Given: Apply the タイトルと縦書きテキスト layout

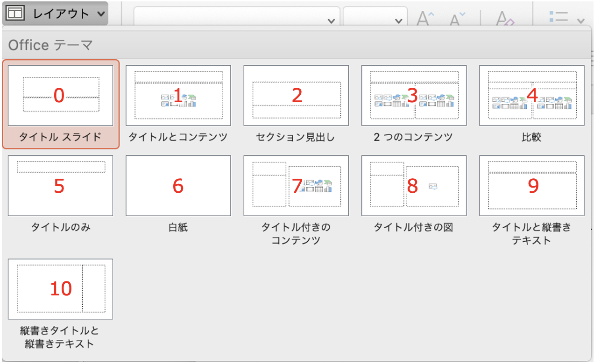Looking at the screenshot, I should coord(531,186).
